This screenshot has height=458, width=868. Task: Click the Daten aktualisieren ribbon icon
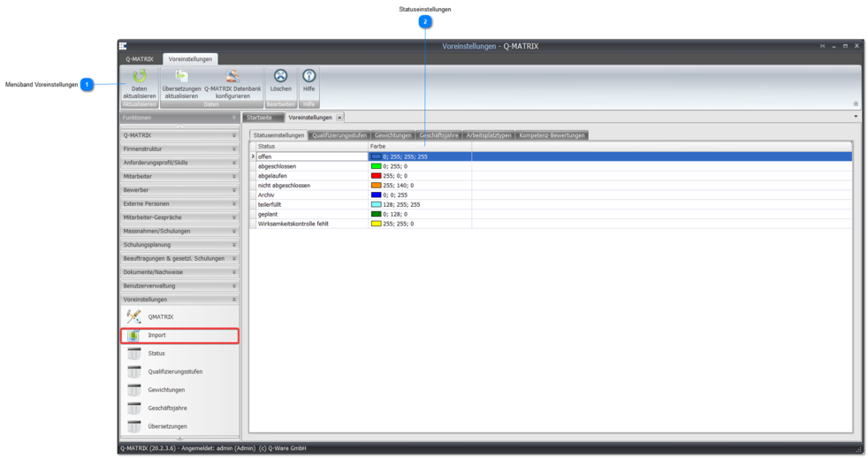click(140, 76)
